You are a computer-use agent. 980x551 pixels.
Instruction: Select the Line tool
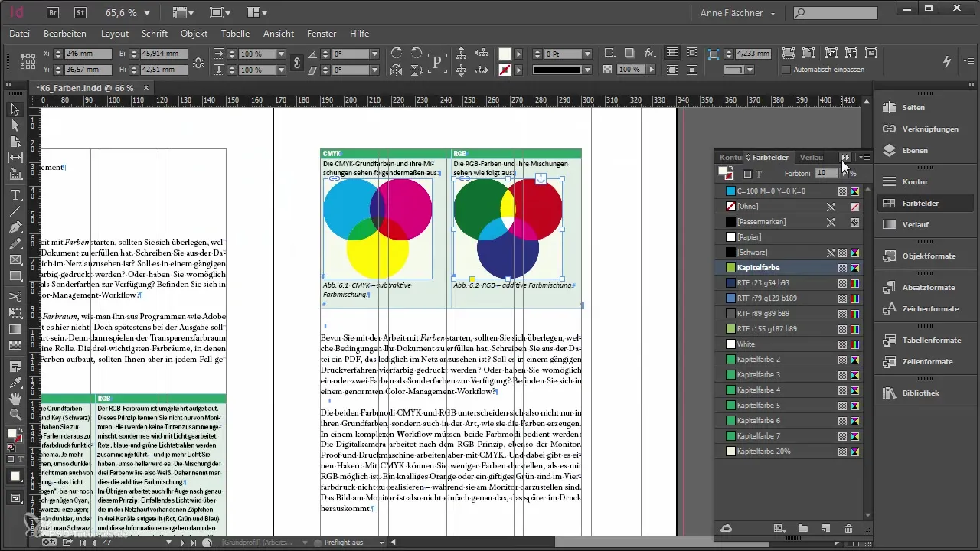point(15,212)
